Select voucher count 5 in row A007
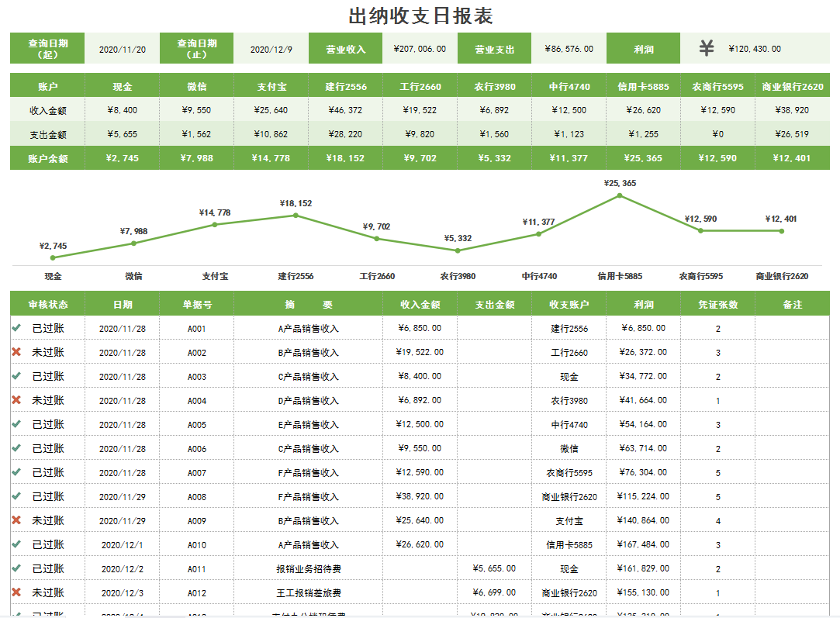 [x=718, y=472]
